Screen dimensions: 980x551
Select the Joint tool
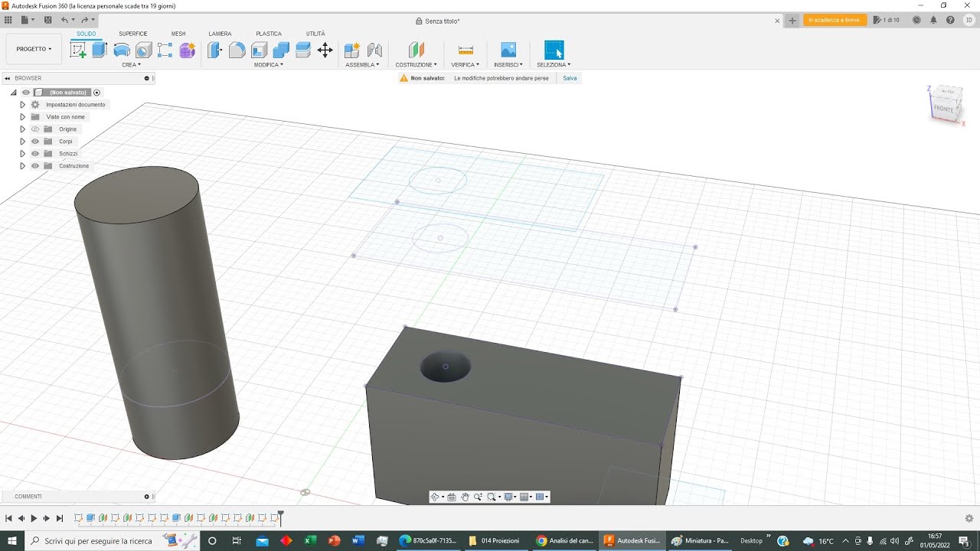(x=374, y=51)
